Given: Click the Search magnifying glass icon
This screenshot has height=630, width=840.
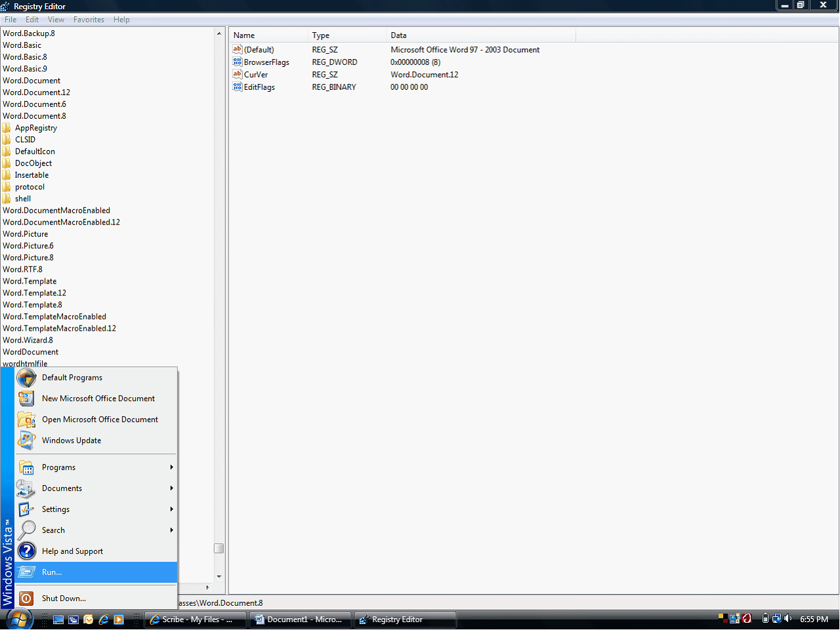Looking at the screenshot, I should pos(26,530).
